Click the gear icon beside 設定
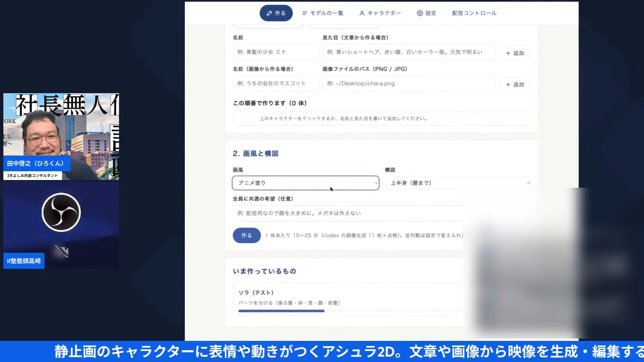 [x=420, y=13]
